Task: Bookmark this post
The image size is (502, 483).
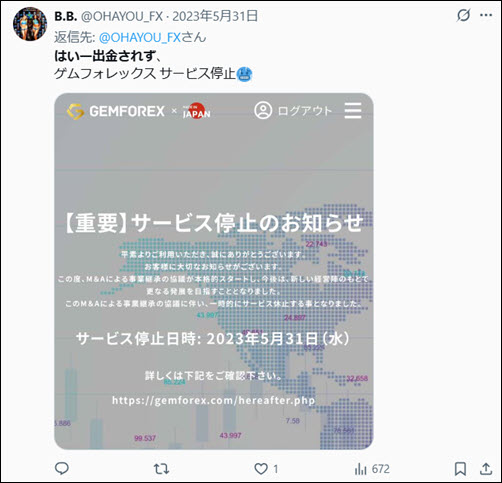Action: click(460, 469)
